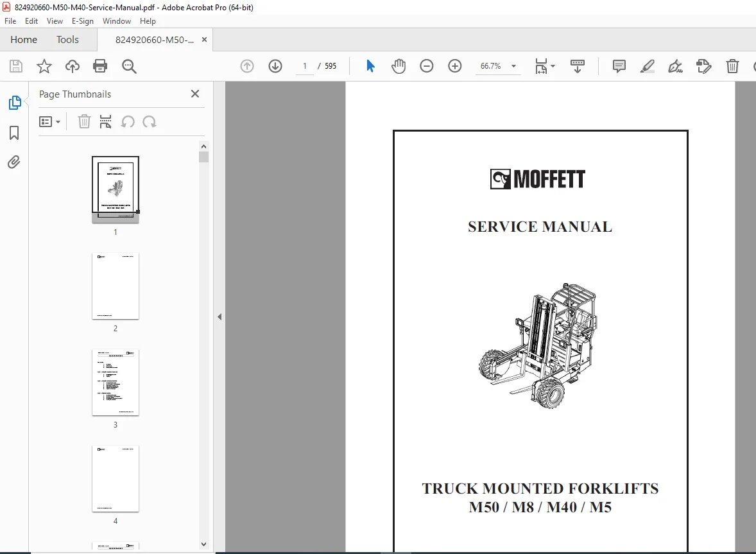Image resolution: width=756 pixels, height=554 pixels.
Task: Click the cloud upload share icon
Action: point(73,66)
